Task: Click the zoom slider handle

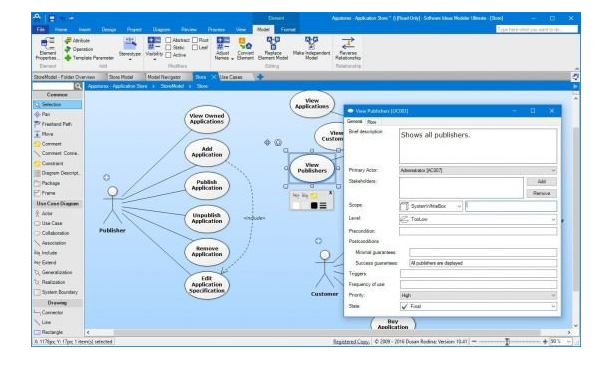Action: (507, 342)
